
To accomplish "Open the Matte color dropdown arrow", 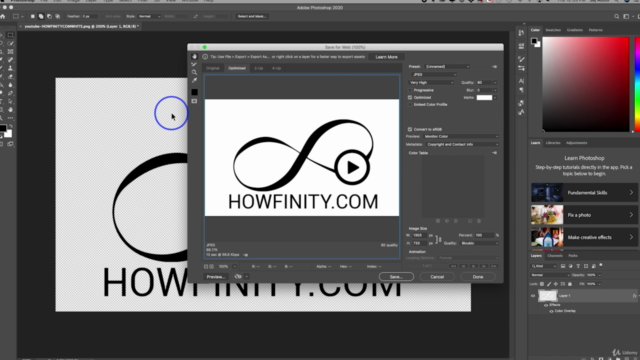I will [x=495, y=98].
